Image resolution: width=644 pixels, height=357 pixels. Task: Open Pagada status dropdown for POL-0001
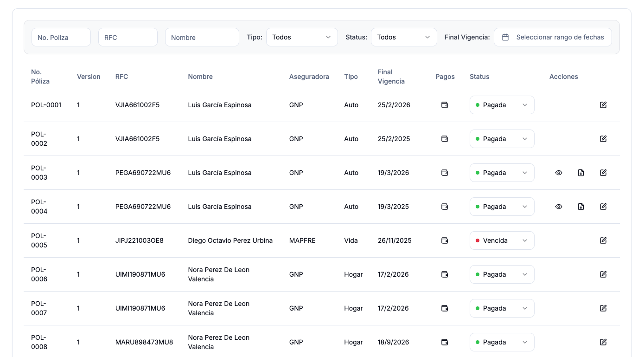click(502, 105)
